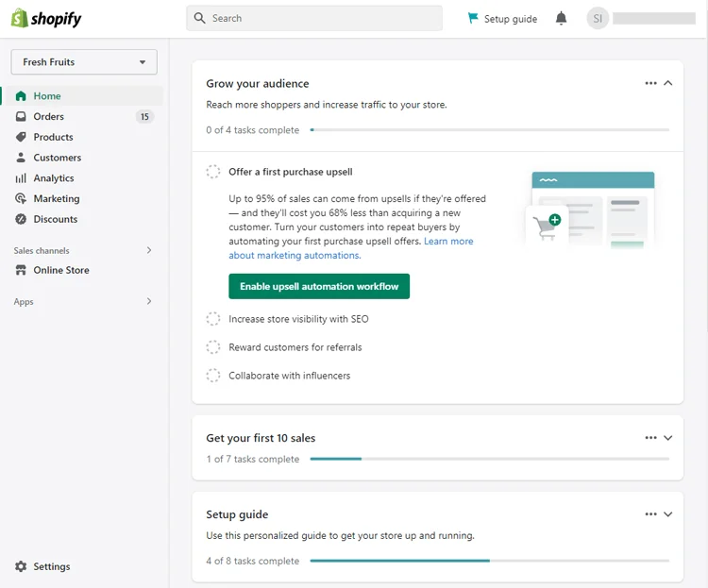Click into the Search field
Image resolution: width=708 pixels, height=588 pixels.
pyautogui.click(x=314, y=19)
